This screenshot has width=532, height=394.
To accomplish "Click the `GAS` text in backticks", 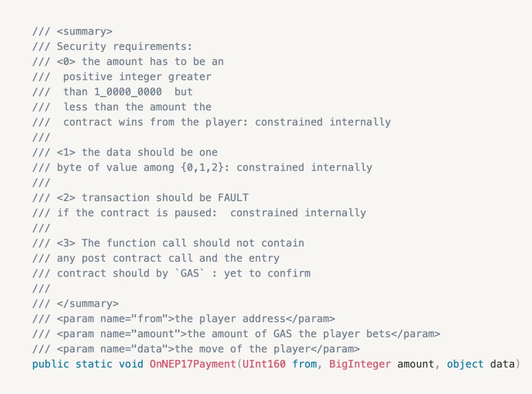I will [x=190, y=273].
